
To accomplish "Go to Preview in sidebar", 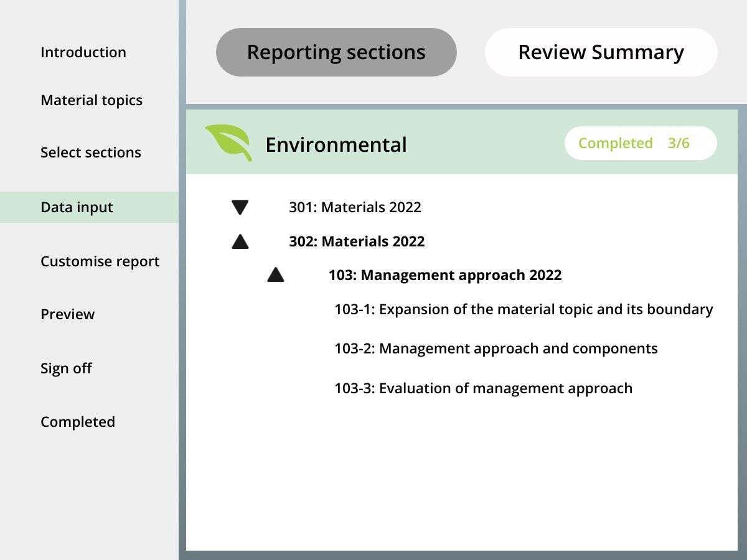I will 68,314.
